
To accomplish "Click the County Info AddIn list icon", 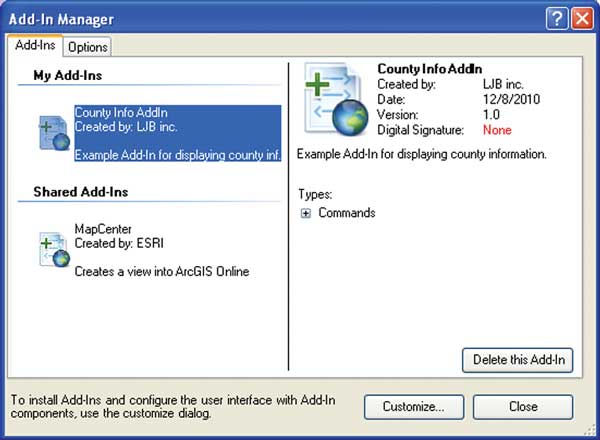I will coord(53,134).
